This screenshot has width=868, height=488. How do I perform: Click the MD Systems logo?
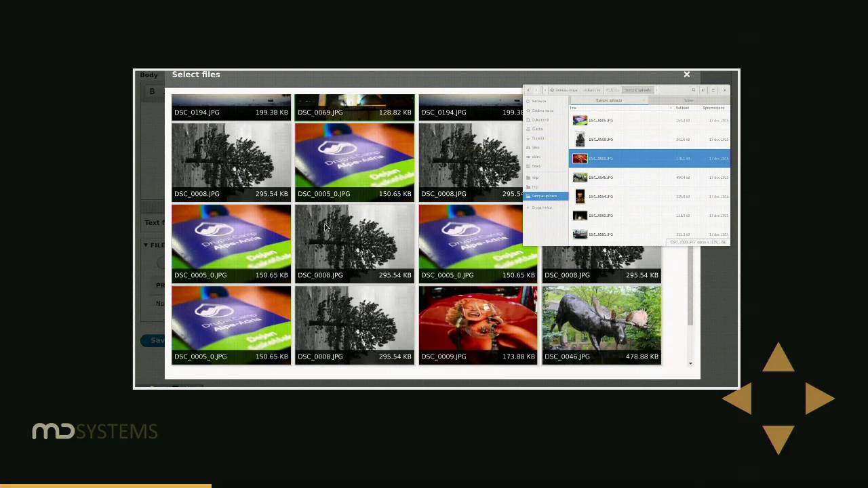[95, 431]
